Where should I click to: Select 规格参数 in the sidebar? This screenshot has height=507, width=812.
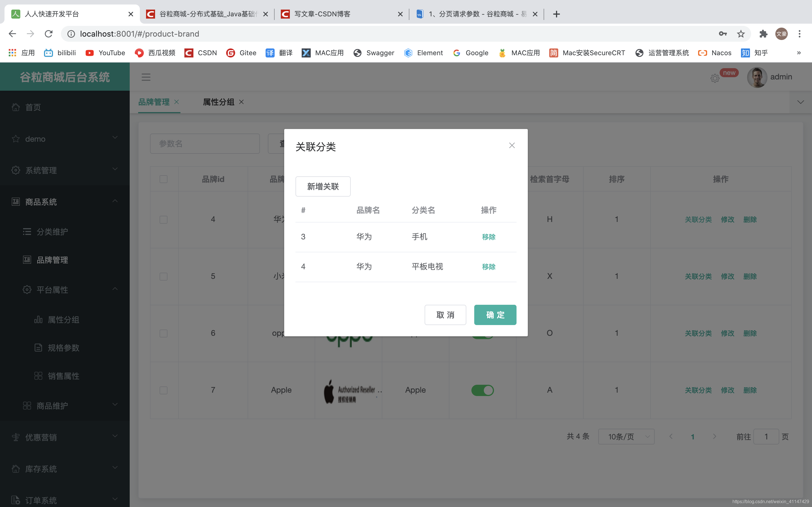tap(63, 348)
